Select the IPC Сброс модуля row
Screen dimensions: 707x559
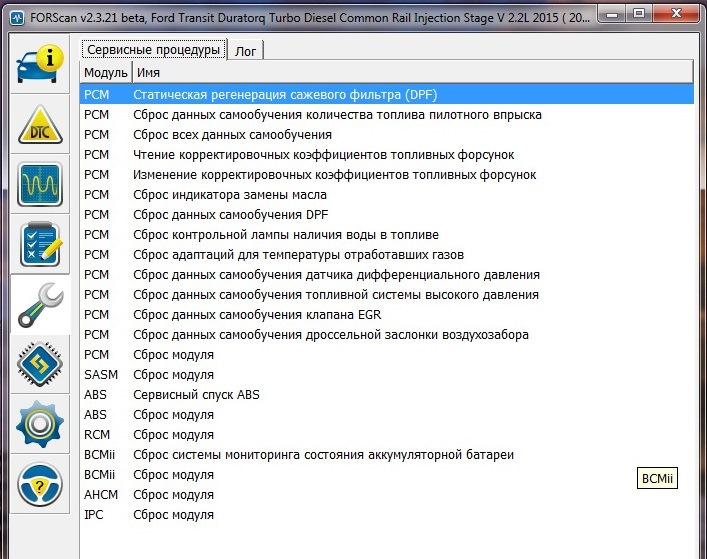(x=386, y=515)
